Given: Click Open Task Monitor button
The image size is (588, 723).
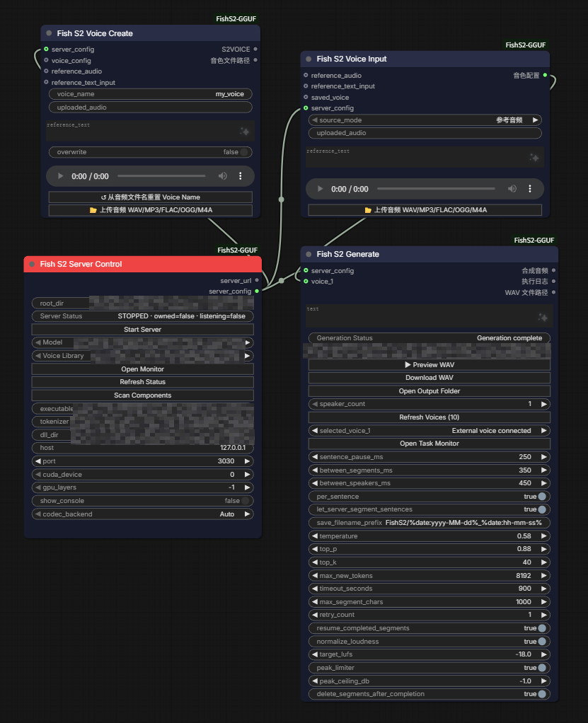Looking at the screenshot, I should pos(430,444).
